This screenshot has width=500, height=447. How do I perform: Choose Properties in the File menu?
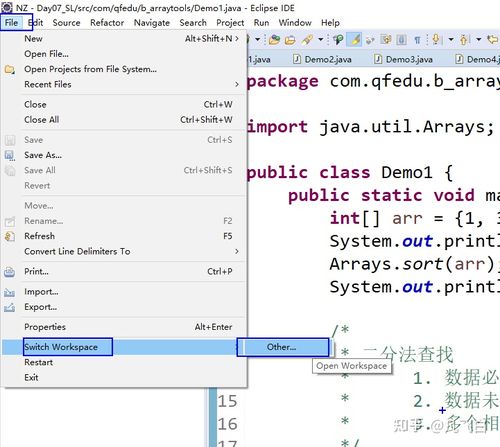[x=124, y=327]
